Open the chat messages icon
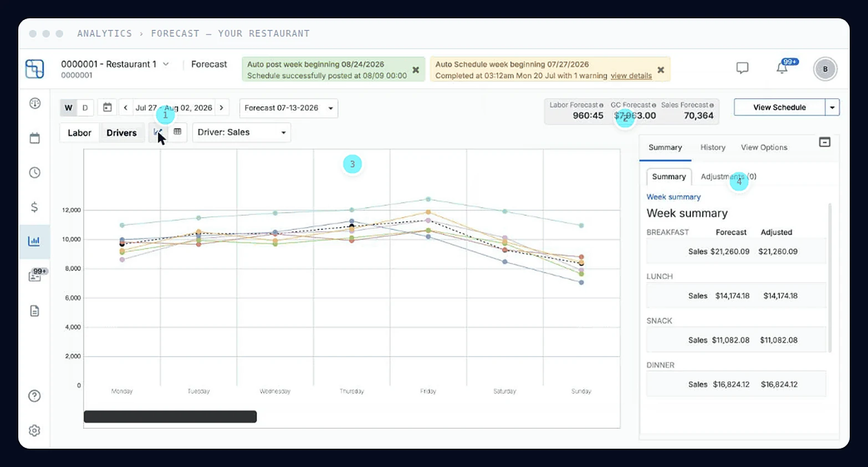Screen dimensions: 868x467 coord(742,68)
